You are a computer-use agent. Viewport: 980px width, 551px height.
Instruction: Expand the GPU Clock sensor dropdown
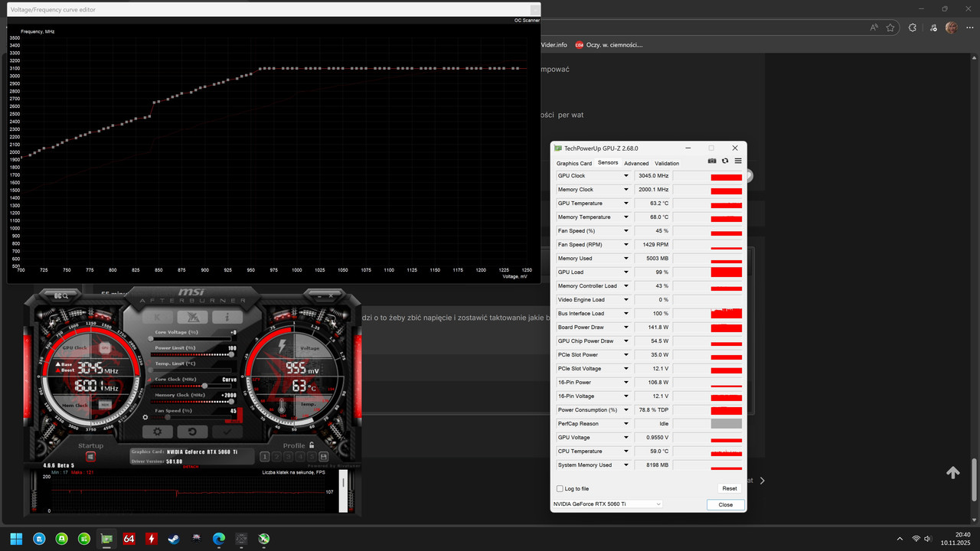click(x=626, y=176)
